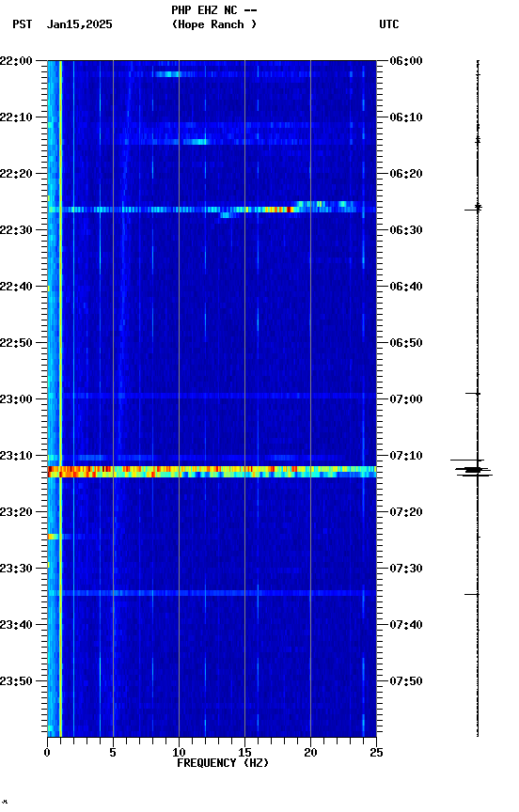Click the 06:10 UTC time label

click(405, 117)
